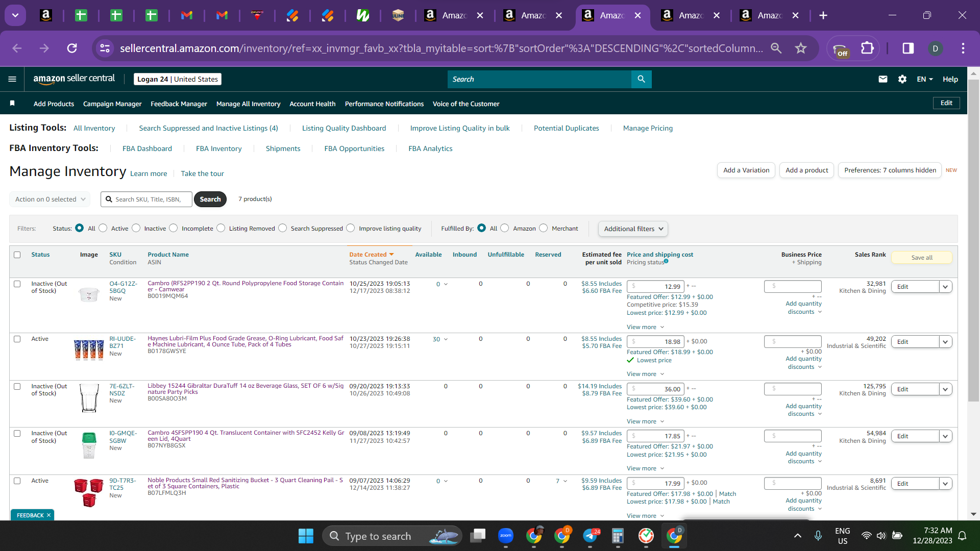Image resolution: width=980 pixels, height=551 pixels.
Task: Edit the price field showing 12.99
Action: pyautogui.click(x=655, y=287)
